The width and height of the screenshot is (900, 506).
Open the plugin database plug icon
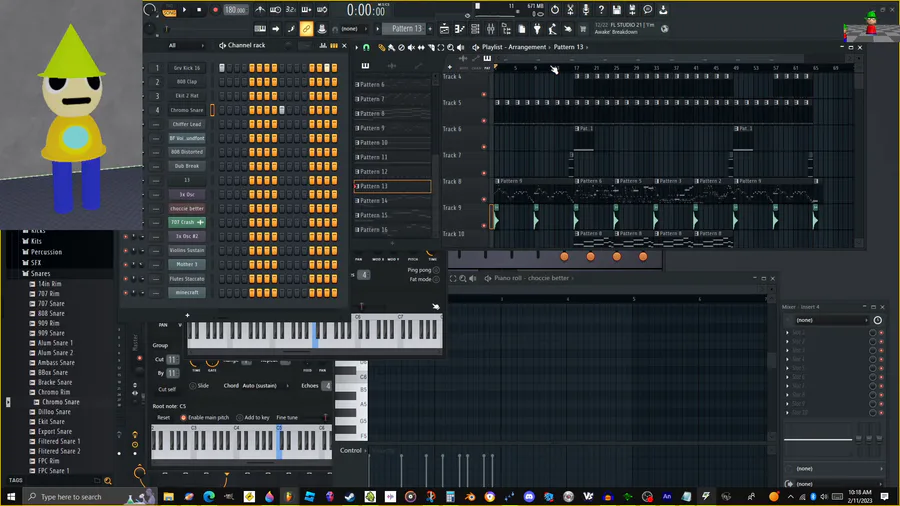537,29
